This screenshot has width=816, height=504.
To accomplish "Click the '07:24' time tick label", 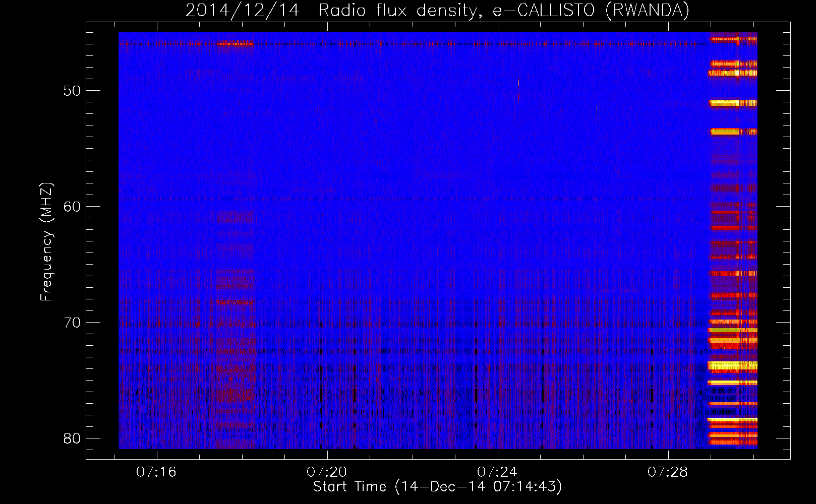I will click(x=497, y=472).
